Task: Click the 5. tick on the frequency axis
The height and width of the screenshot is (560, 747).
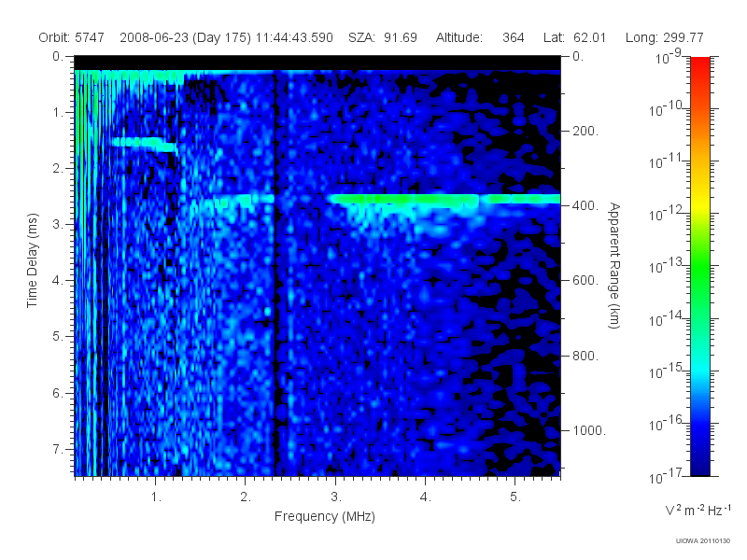Action: 515,497
